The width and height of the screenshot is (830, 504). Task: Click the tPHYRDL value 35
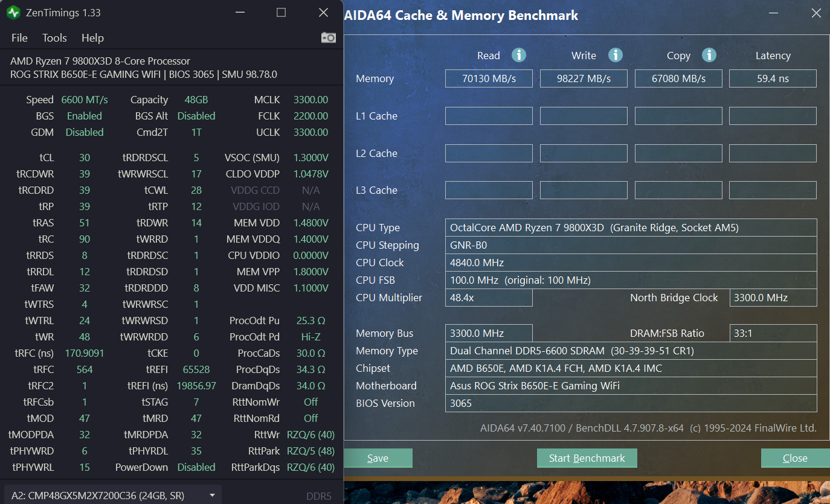tap(196, 451)
